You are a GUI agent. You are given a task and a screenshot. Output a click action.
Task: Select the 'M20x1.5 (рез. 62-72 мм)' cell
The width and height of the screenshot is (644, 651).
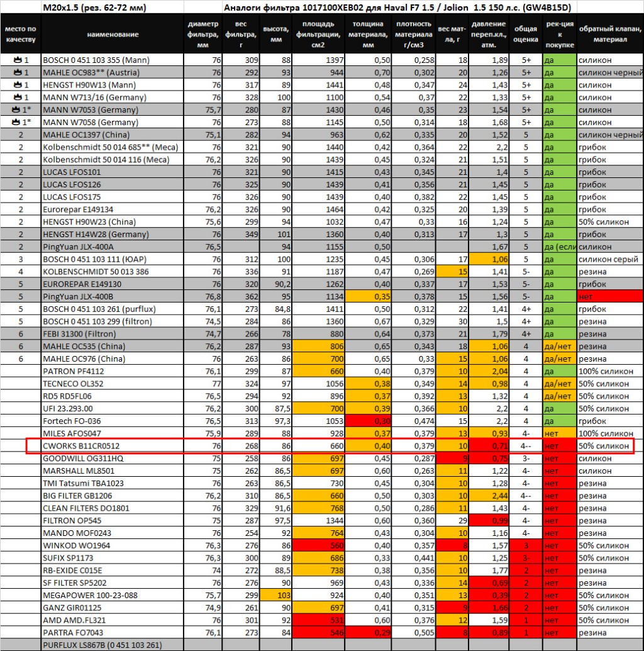[95, 8]
